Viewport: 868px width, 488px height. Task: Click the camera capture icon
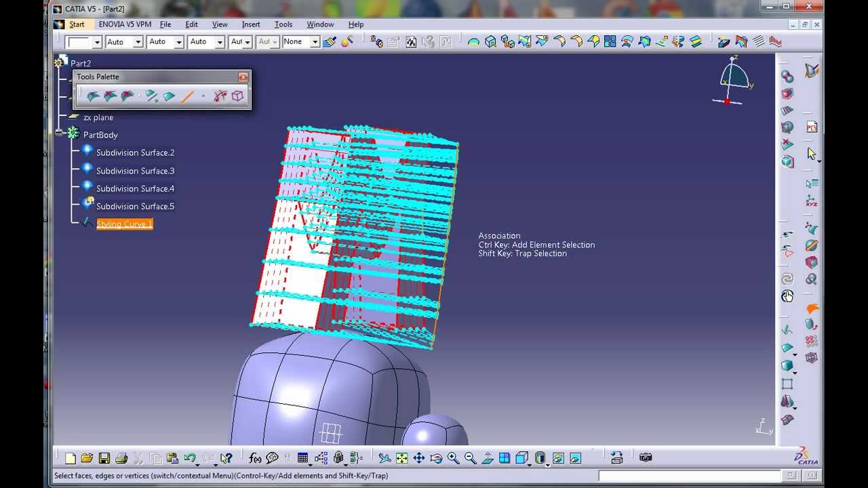(645, 457)
